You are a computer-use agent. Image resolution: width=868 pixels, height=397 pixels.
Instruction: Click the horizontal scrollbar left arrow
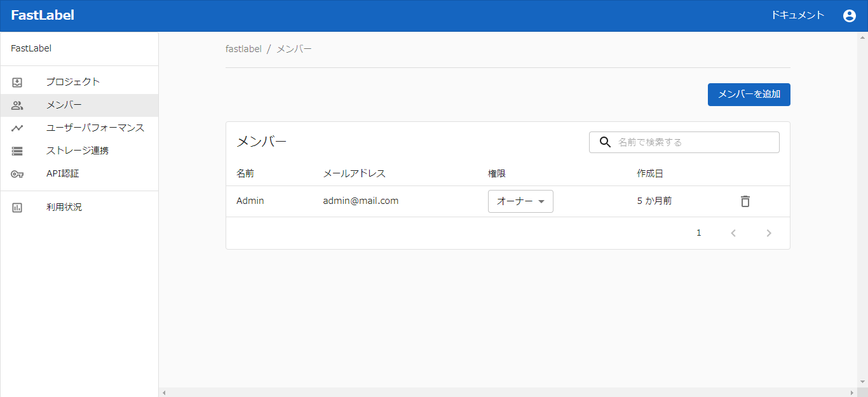[164, 393]
